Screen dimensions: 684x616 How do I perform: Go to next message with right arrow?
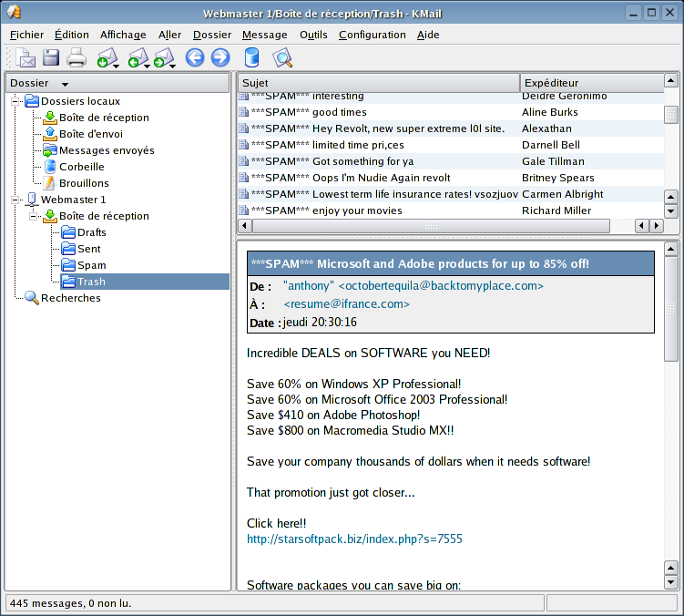coord(219,59)
